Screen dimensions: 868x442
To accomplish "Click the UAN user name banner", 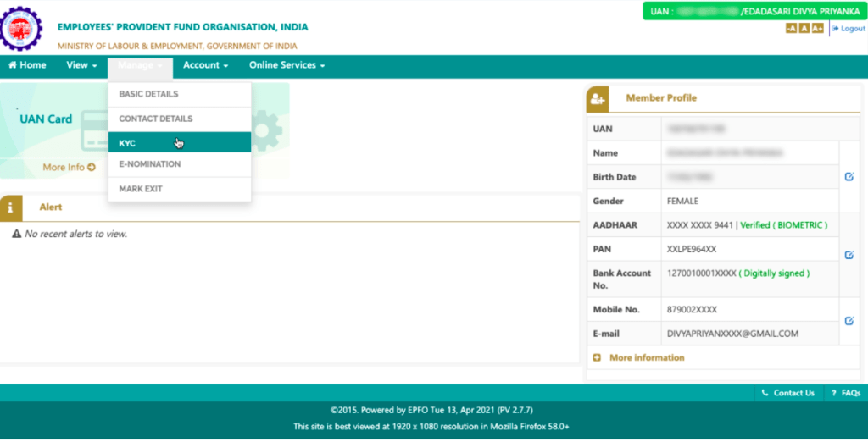I will pyautogui.click(x=755, y=11).
